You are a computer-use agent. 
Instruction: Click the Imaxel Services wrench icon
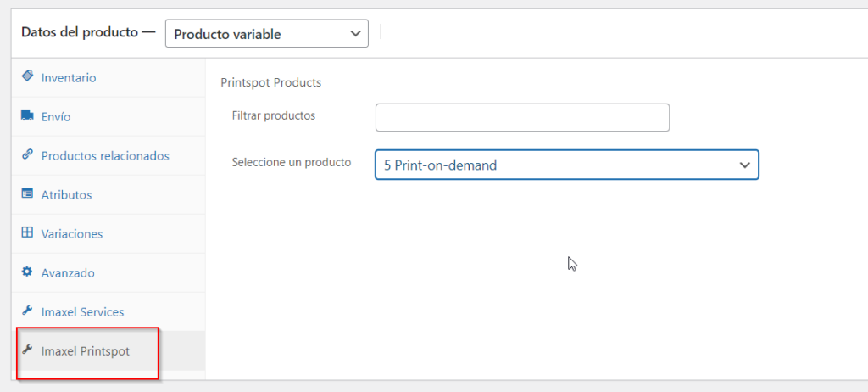point(26,311)
